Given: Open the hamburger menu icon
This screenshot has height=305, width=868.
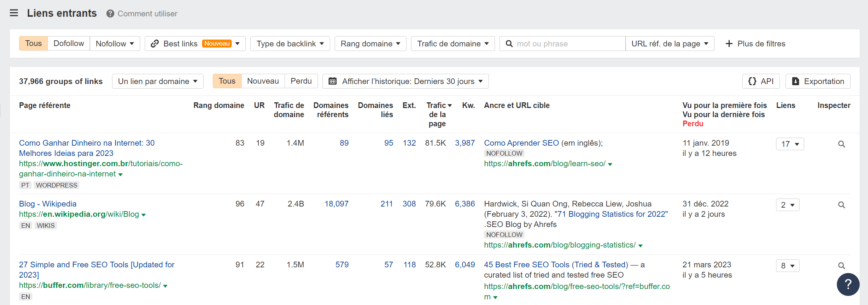Looking at the screenshot, I should click(x=14, y=13).
